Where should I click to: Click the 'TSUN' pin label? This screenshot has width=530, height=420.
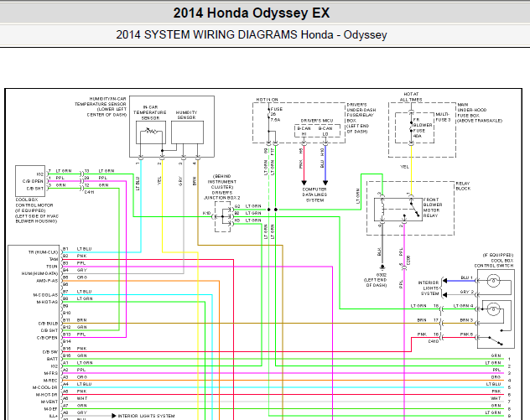click(x=52, y=267)
